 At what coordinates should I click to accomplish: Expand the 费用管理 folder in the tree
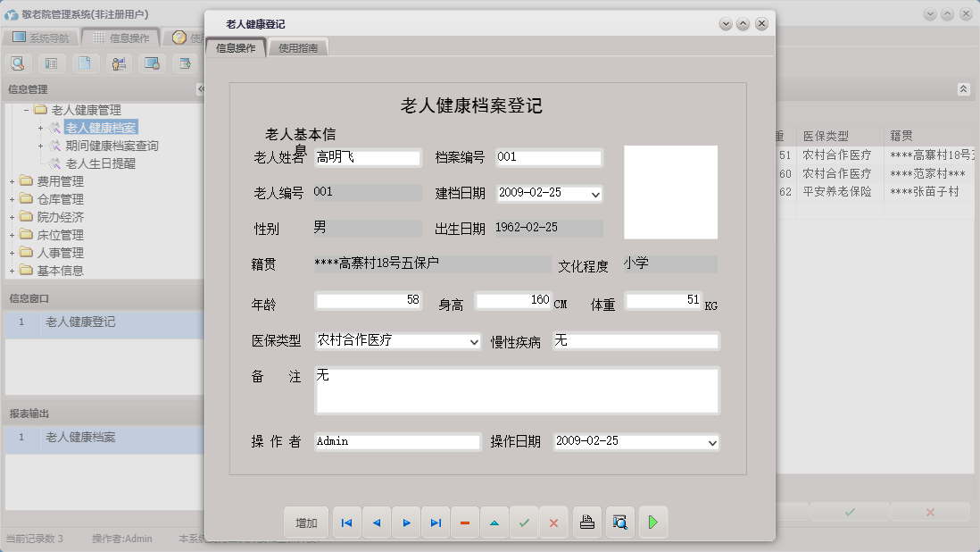tap(14, 180)
